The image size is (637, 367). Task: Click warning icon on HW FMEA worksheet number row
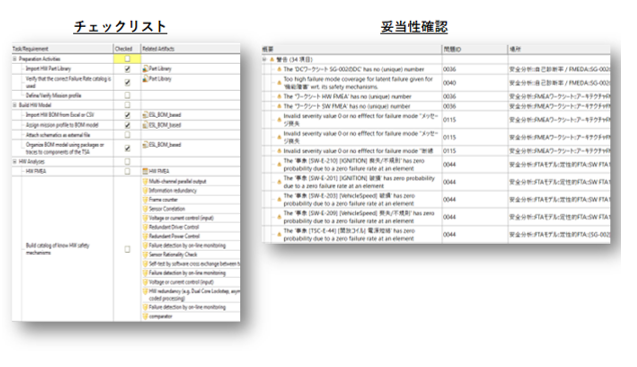[x=279, y=97]
